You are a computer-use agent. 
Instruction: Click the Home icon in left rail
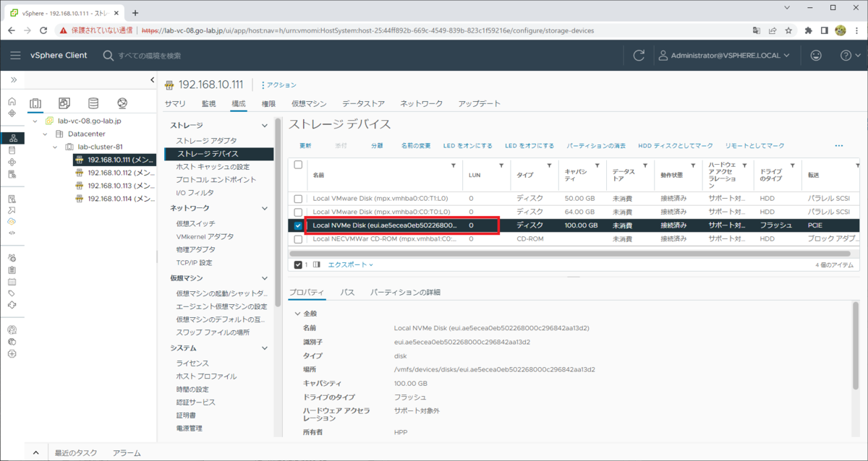coord(12,102)
